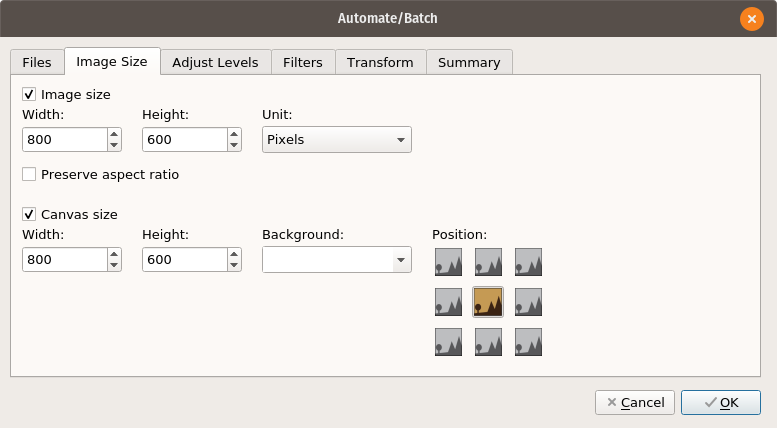Switch to the Transform tab

pyautogui.click(x=380, y=62)
